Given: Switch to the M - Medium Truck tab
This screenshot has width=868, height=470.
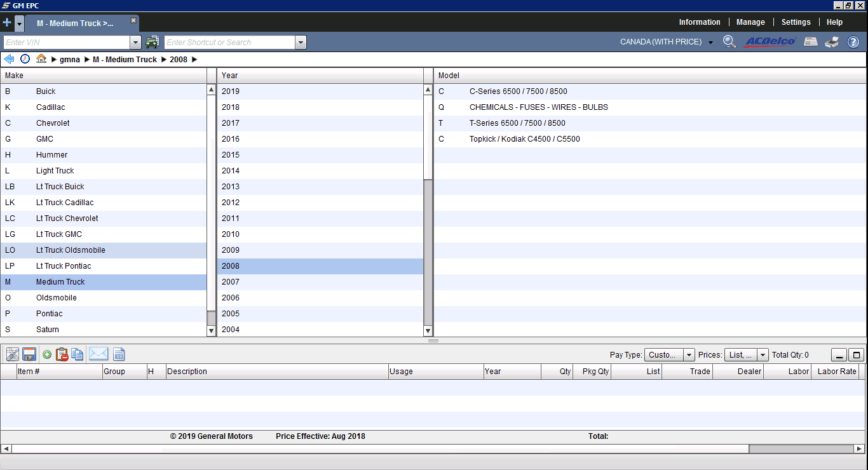Looking at the screenshot, I should (x=75, y=23).
